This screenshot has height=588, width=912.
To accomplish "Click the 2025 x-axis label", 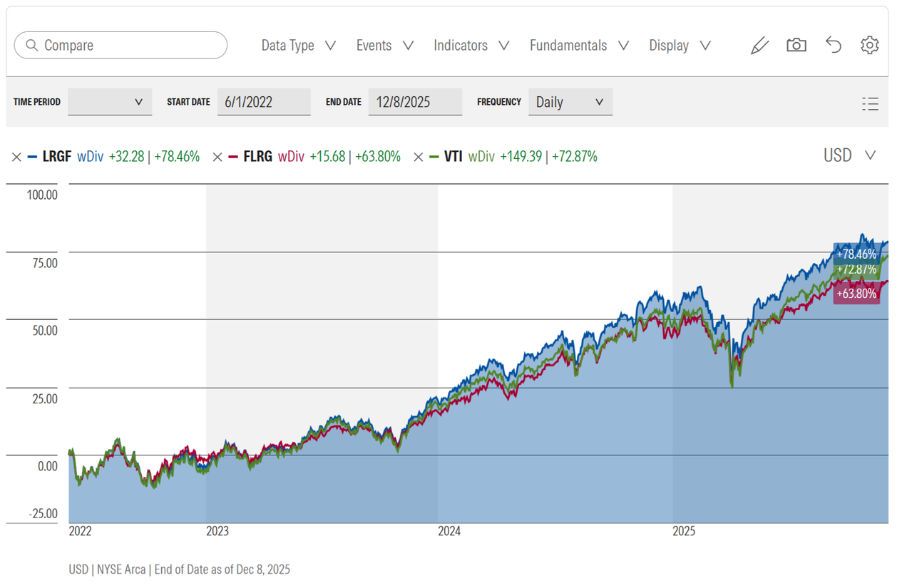I will pyautogui.click(x=685, y=531).
